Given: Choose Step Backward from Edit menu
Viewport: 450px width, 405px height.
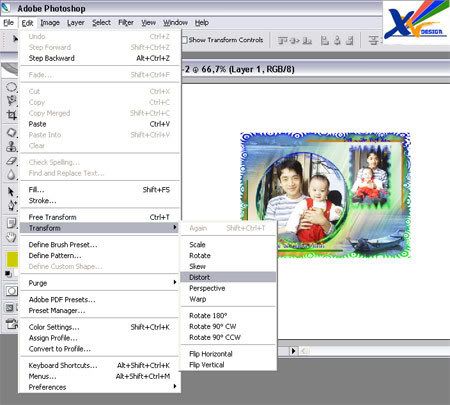Looking at the screenshot, I should 100,58.
